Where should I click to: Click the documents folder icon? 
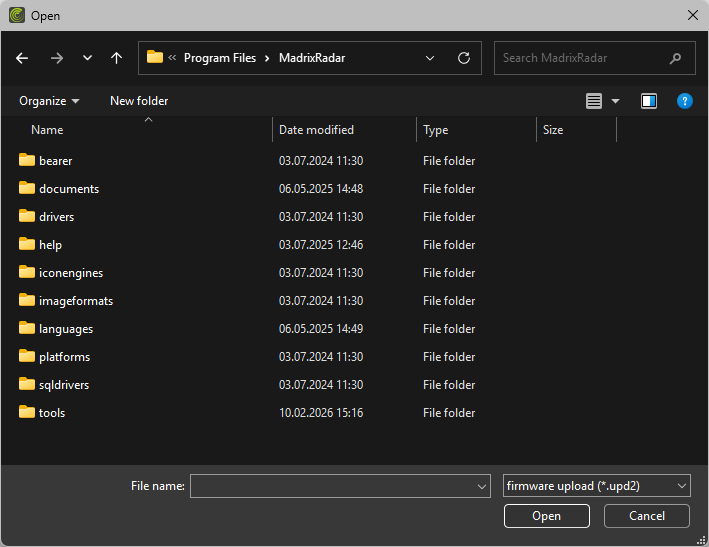[27, 188]
